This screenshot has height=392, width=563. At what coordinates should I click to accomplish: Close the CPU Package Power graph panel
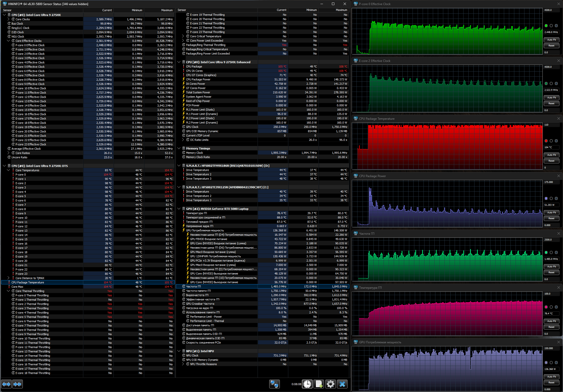pos(558,176)
